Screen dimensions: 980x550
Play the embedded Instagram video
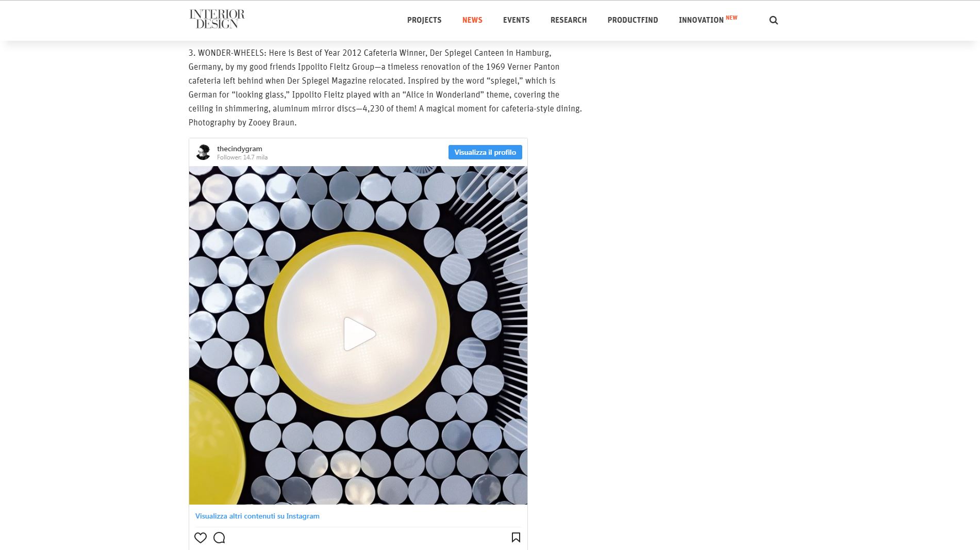359,334
